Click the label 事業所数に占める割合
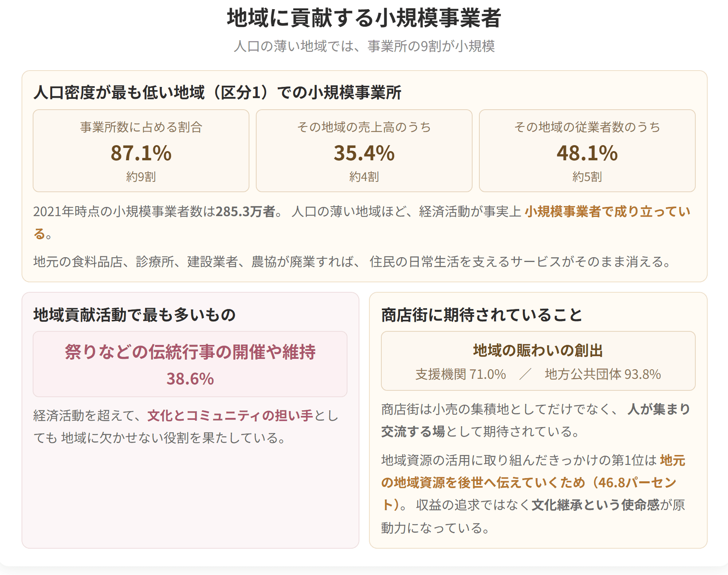Viewport: 728px width, 575px height. (141, 127)
